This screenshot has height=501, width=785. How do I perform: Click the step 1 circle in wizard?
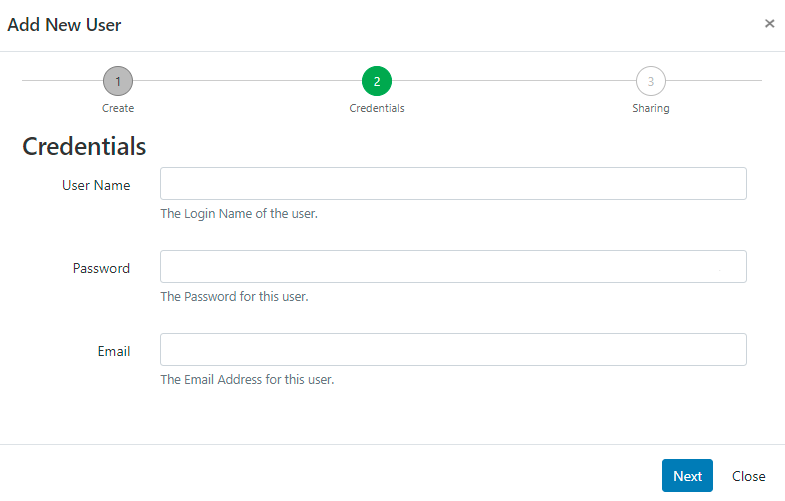pos(118,81)
